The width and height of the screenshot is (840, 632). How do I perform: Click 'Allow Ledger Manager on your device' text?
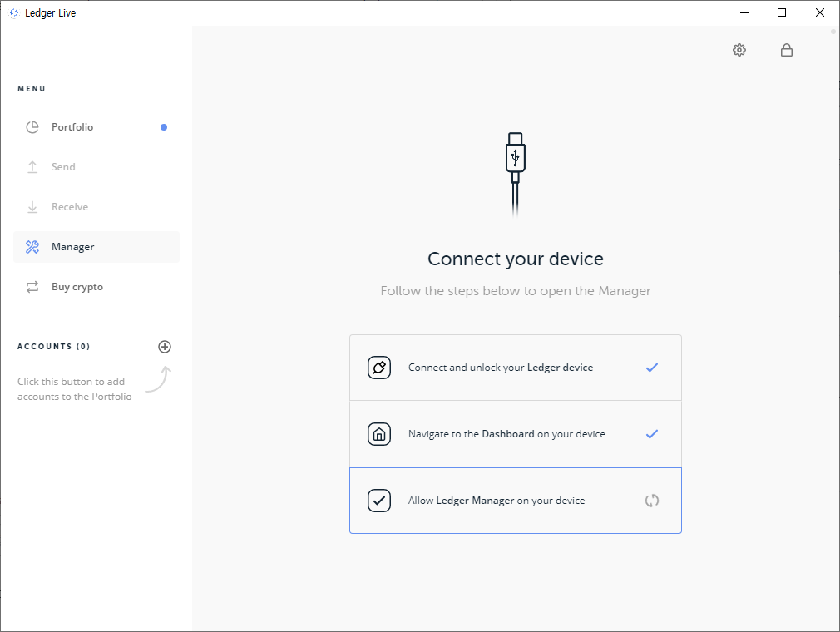click(x=497, y=501)
